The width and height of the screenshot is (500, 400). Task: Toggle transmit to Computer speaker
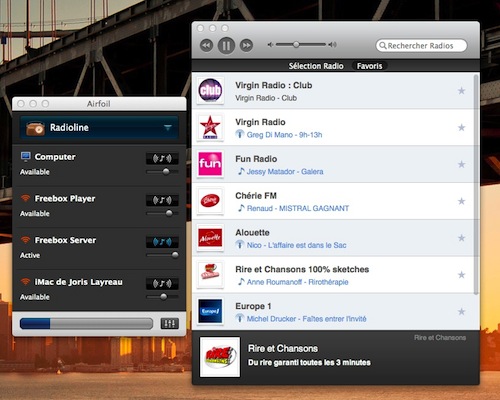click(x=162, y=158)
